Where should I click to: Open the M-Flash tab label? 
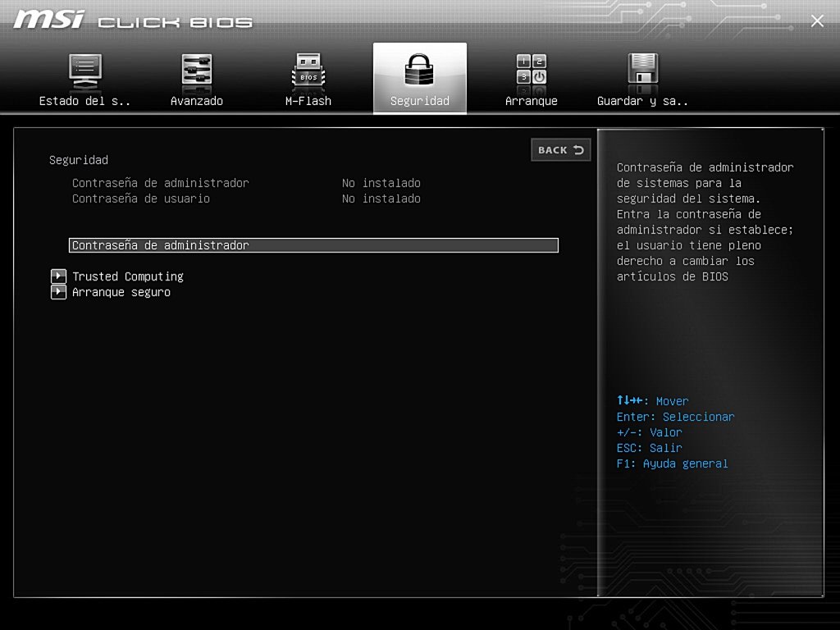[x=308, y=101]
